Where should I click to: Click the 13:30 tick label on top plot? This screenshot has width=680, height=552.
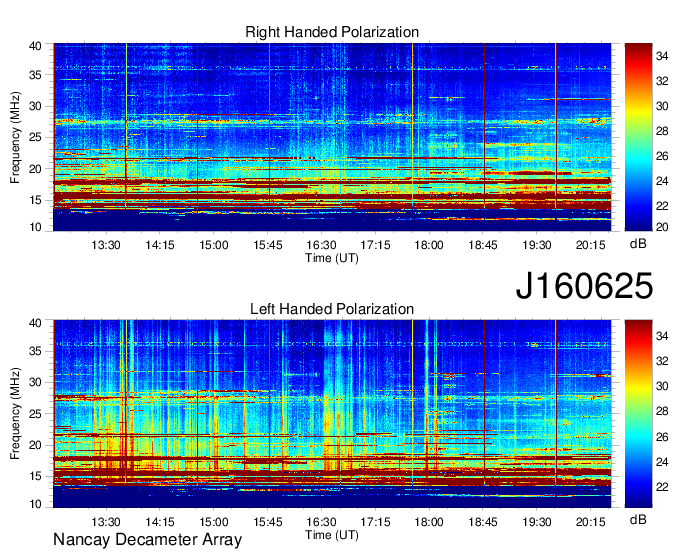point(106,245)
